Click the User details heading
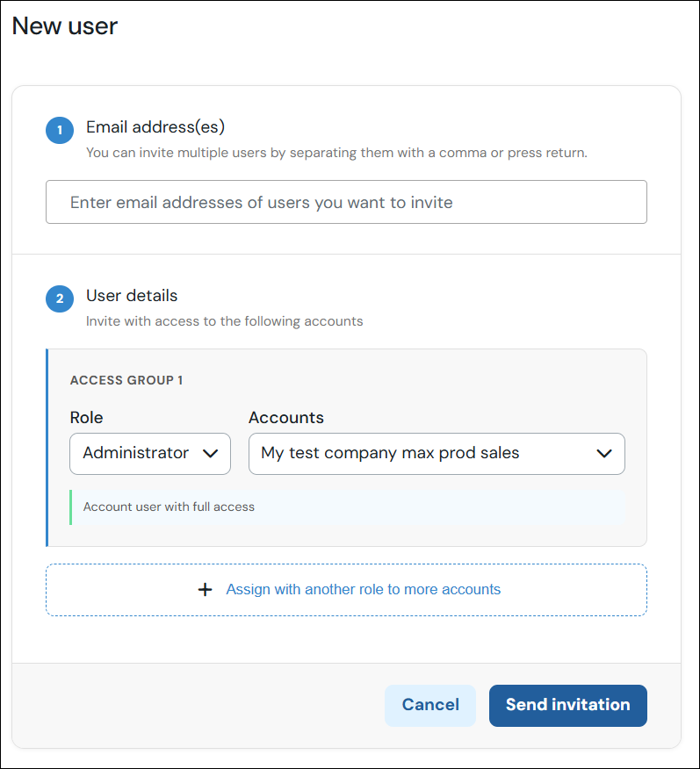This screenshot has height=769, width=700. click(x=132, y=296)
